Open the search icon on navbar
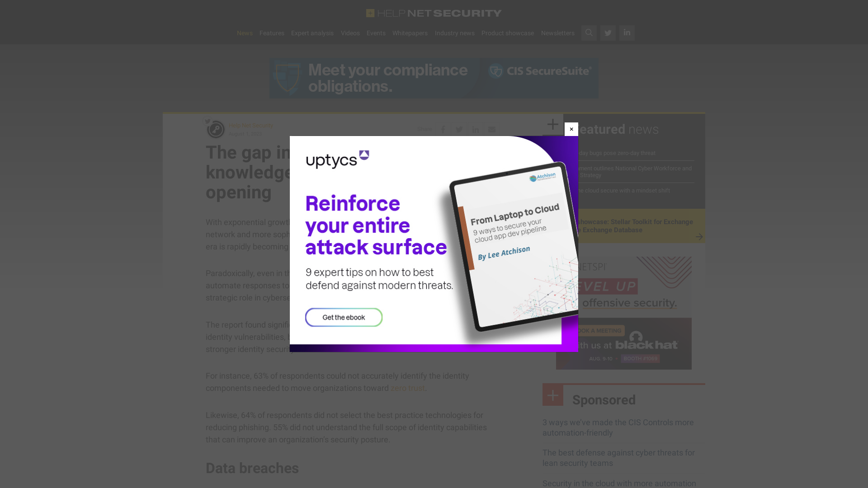 (x=589, y=33)
